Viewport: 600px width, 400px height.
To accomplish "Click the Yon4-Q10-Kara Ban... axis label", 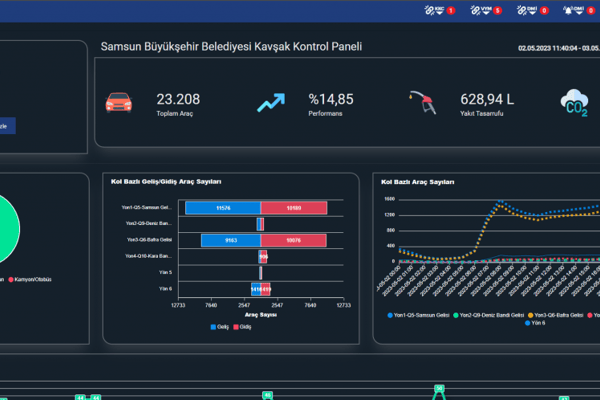I will (x=148, y=256).
